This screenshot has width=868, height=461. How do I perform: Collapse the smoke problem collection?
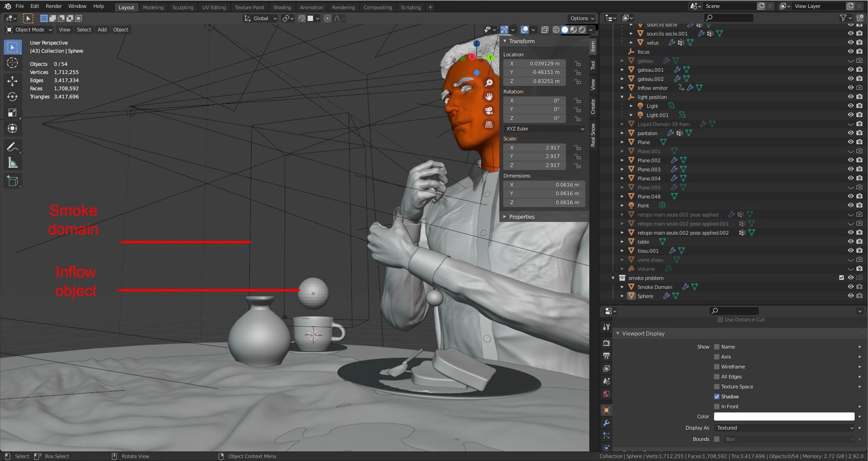(x=613, y=278)
